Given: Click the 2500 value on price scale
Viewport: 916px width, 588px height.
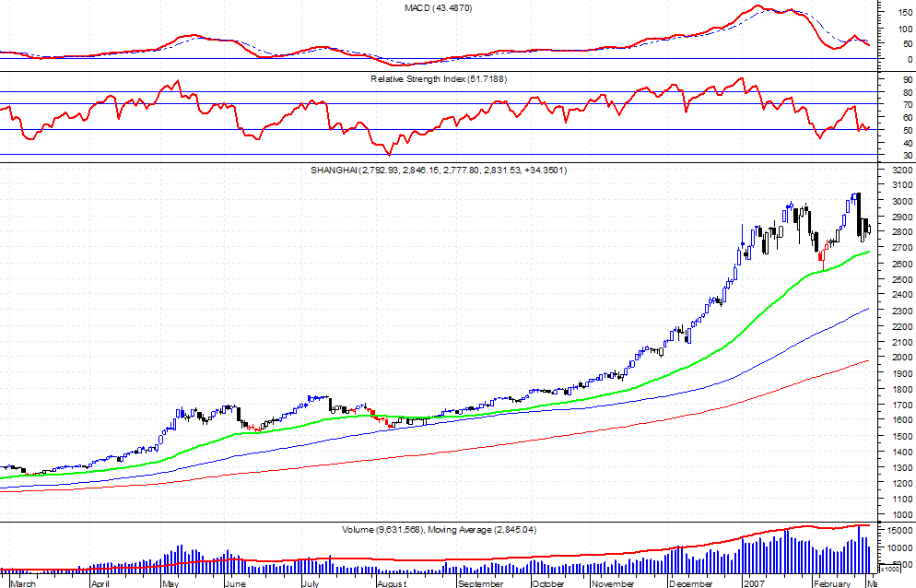Looking at the screenshot, I should pos(903,280).
